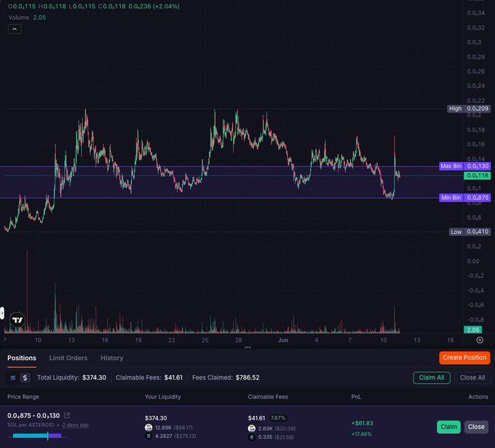Collapse the indicator legend chevron under Volume

[x=15, y=29]
